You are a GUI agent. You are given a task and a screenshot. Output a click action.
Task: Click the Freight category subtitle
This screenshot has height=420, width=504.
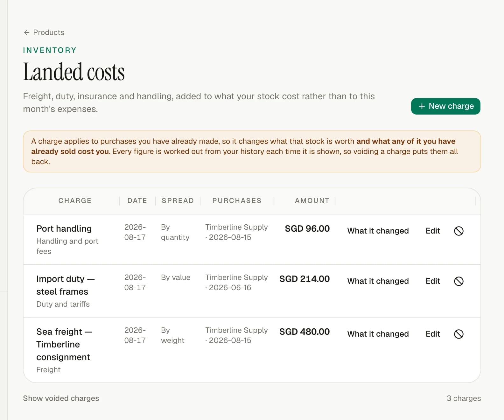(x=48, y=370)
